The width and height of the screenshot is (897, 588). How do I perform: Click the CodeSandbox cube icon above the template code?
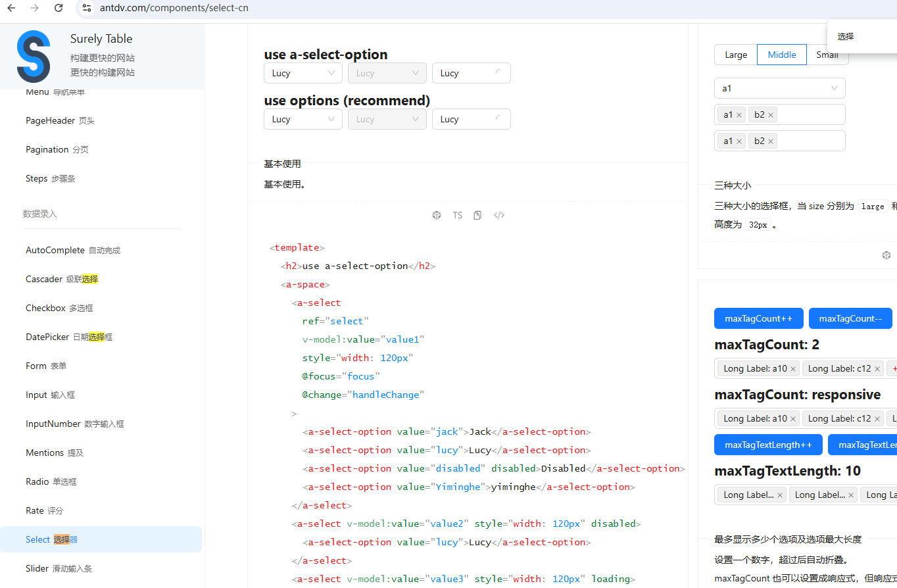pyautogui.click(x=436, y=215)
